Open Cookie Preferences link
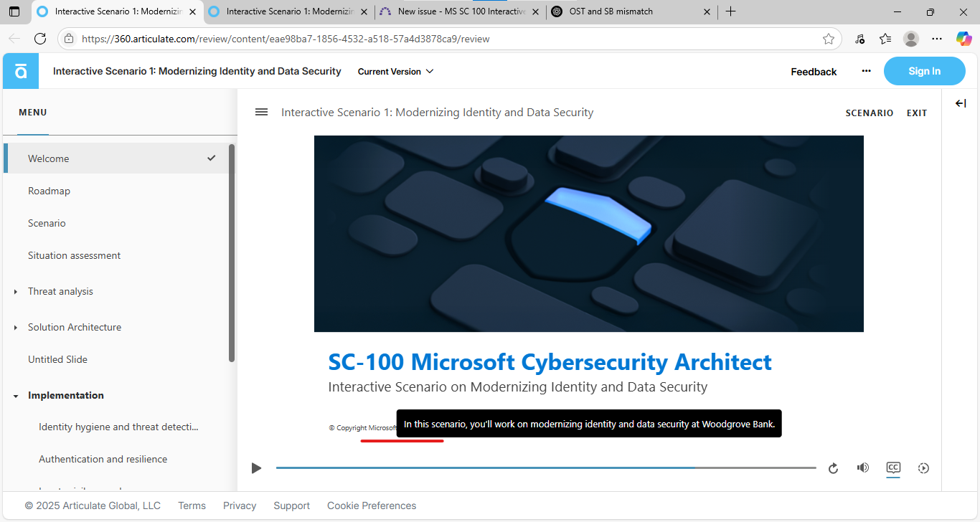The height and width of the screenshot is (522, 980). [372, 506]
